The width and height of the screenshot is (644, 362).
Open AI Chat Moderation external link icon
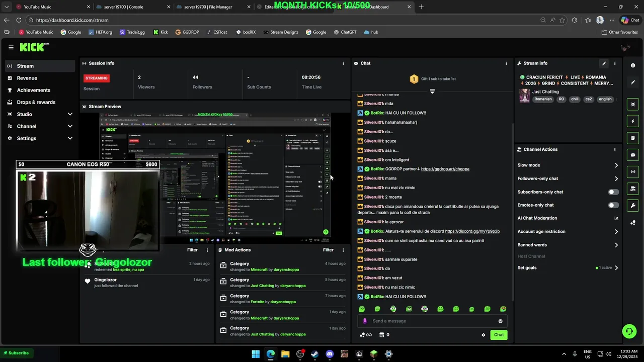point(616,218)
